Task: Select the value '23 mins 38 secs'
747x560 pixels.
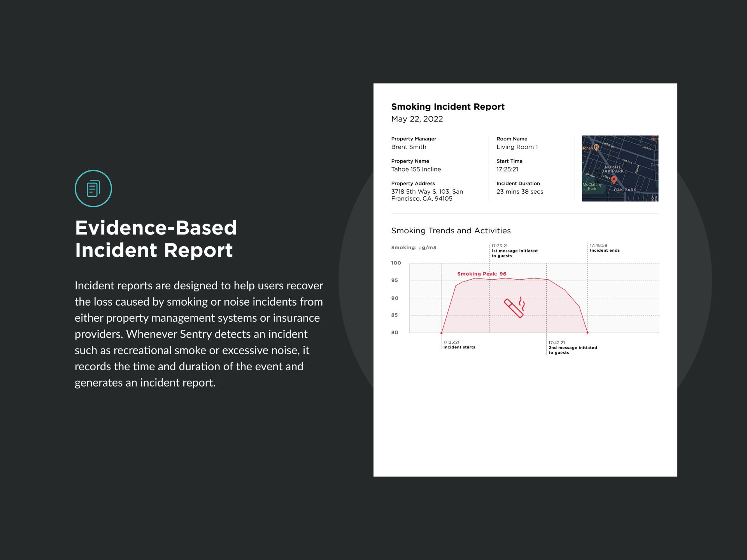Action: (520, 192)
